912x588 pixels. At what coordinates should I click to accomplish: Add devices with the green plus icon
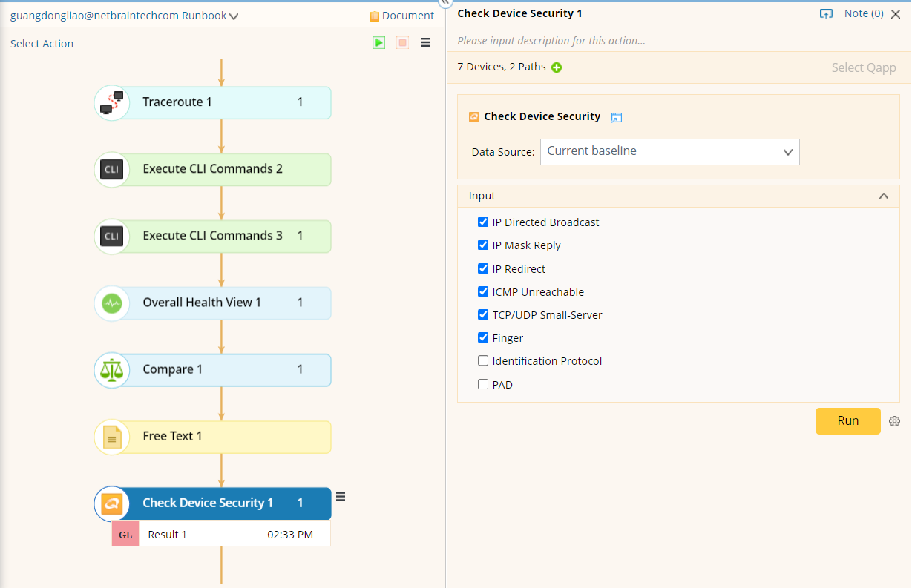(556, 67)
